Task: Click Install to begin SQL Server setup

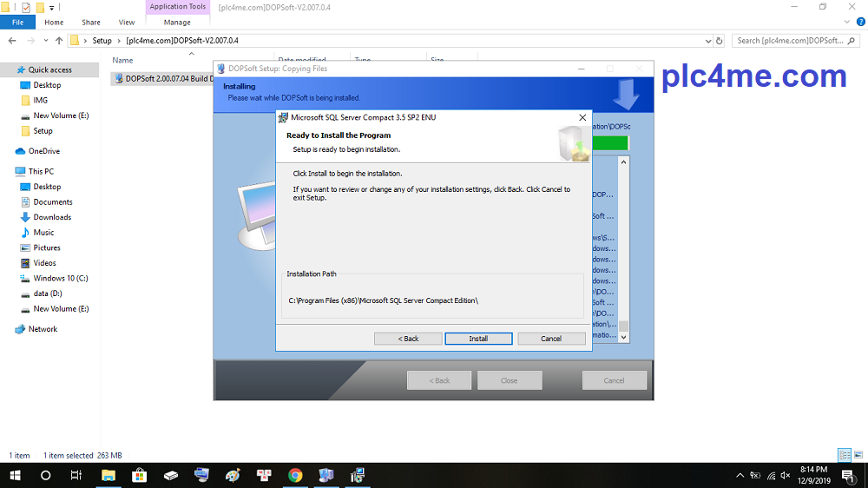Action: coord(478,339)
